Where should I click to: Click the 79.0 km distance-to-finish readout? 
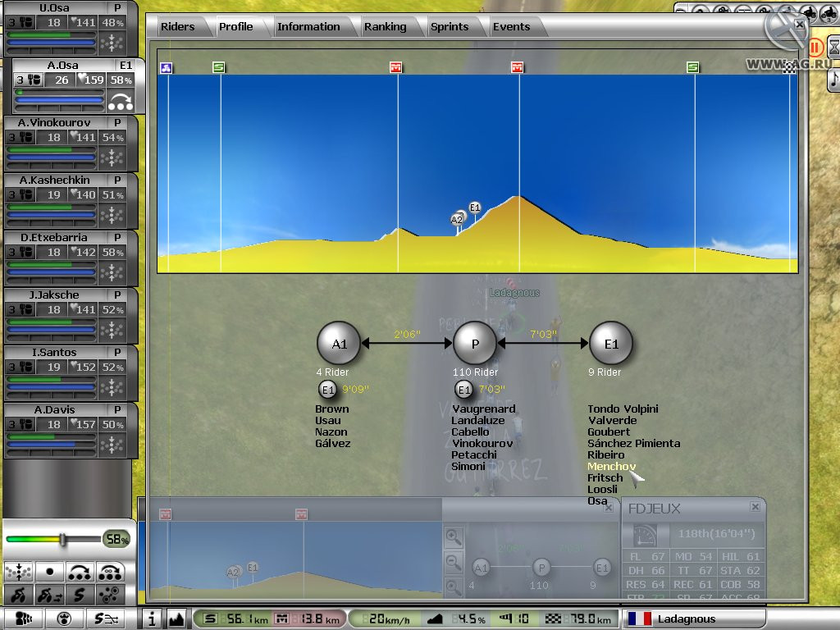579,619
